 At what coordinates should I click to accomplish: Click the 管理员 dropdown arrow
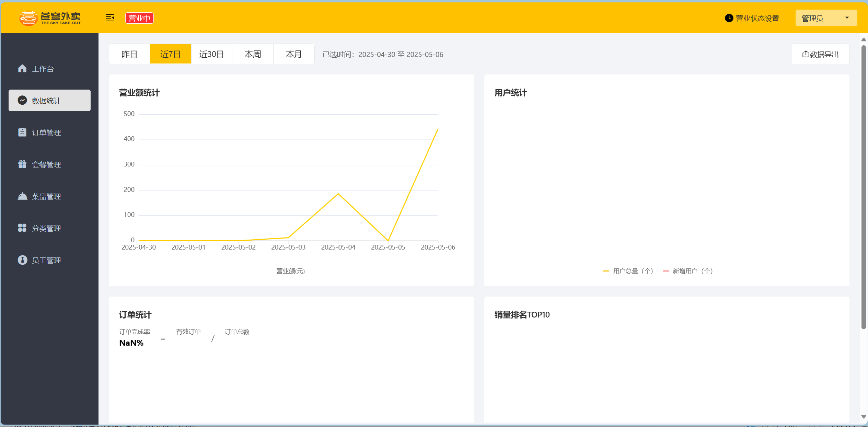[847, 18]
